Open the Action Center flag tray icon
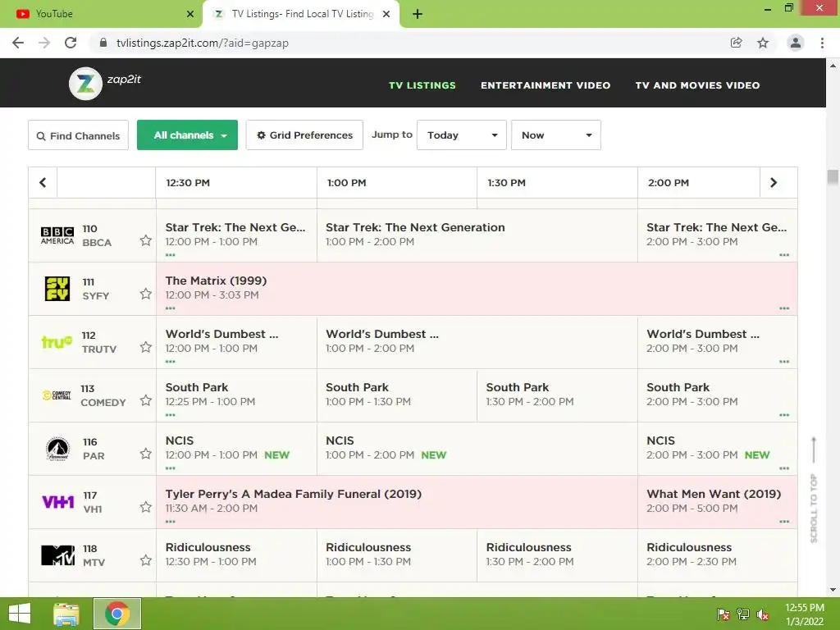The width and height of the screenshot is (840, 630). [724, 614]
